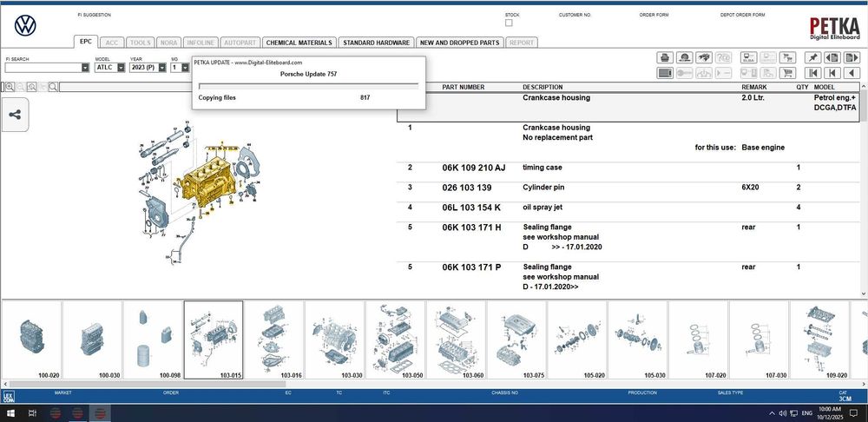Select part number 06K 103 171 P

471,267
